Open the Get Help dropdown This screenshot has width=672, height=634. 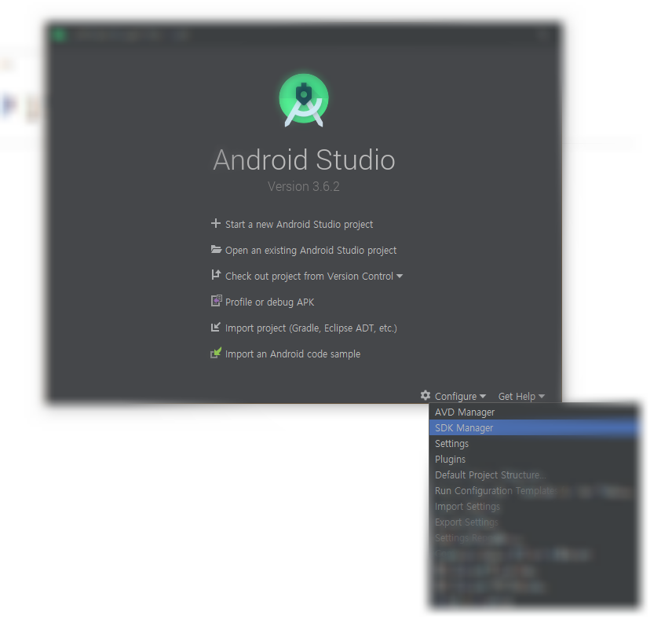tap(521, 397)
